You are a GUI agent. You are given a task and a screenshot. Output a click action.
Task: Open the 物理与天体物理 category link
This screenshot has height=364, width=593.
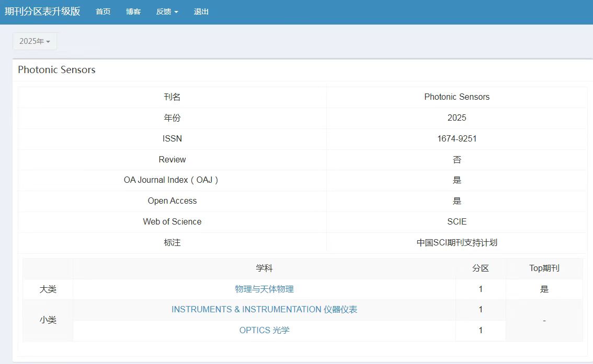(264, 289)
